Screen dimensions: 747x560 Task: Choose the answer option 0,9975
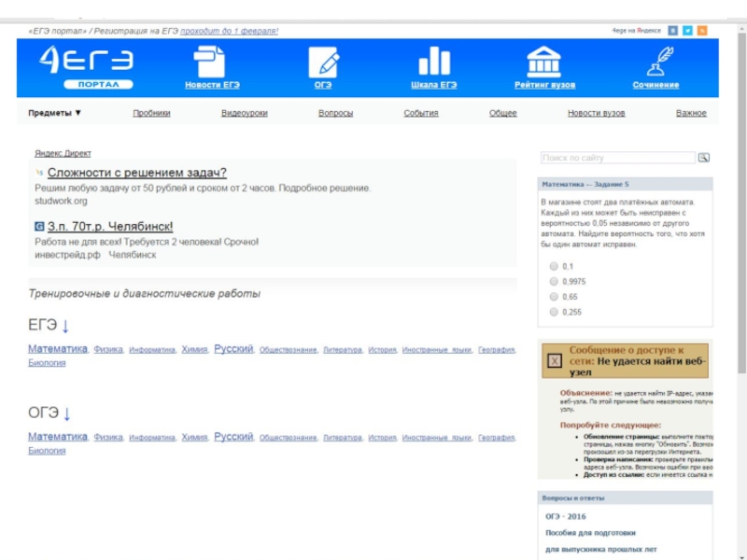[x=554, y=281]
